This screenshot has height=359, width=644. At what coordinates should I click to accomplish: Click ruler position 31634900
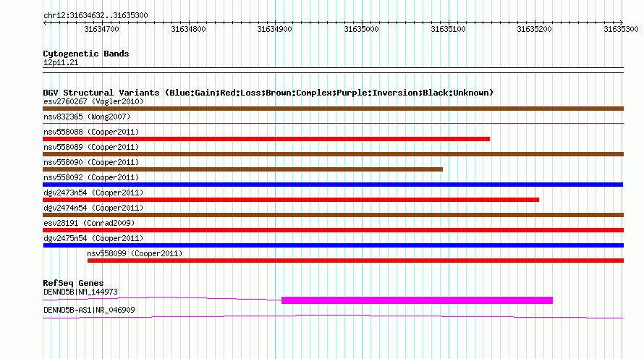(274, 29)
